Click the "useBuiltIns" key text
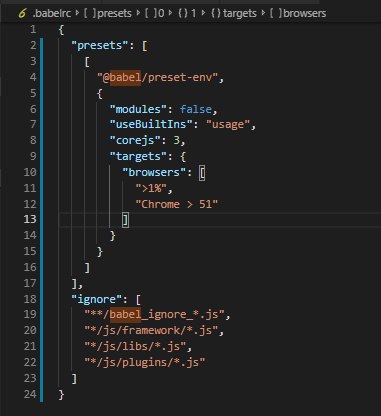 (151, 124)
